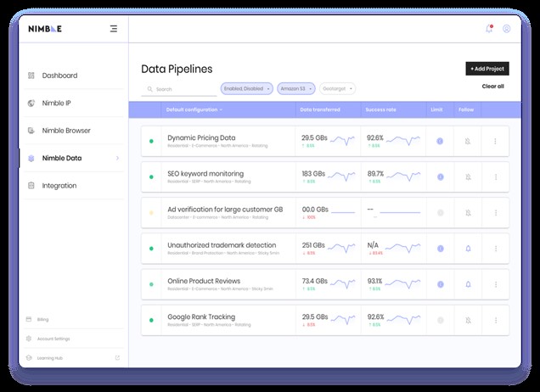The height and width of the screenshot is (392, 540).
Task: Open the user profile icon
Action: coord(506,29)
